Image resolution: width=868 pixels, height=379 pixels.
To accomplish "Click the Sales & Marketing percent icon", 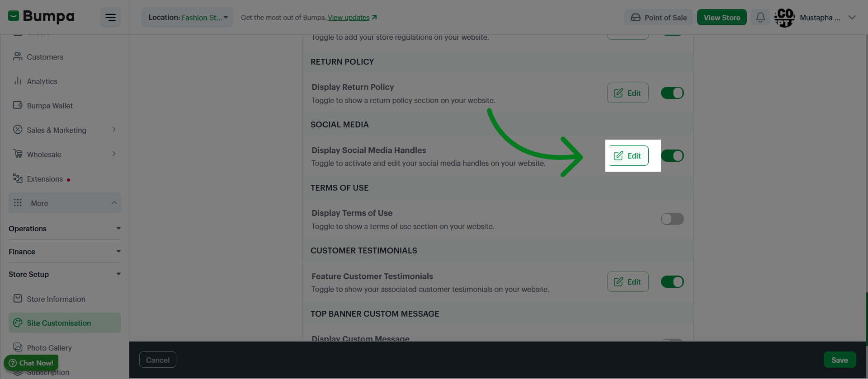I will pyautogui.click(x=18, y=130).
